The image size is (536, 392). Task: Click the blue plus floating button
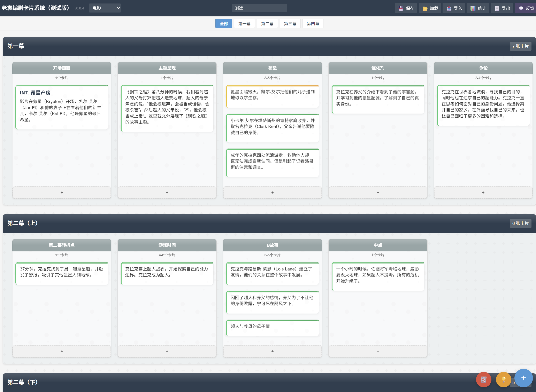click(523, 378)
